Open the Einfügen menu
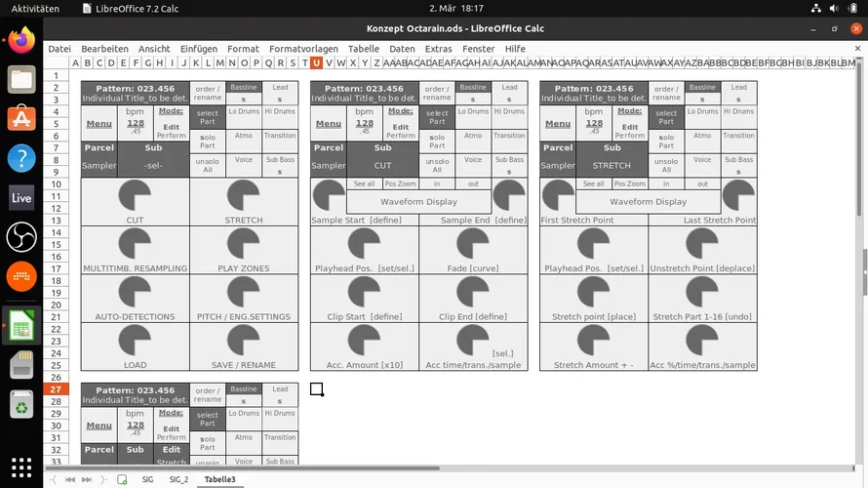The image size is (868, 488). point(199,49)
